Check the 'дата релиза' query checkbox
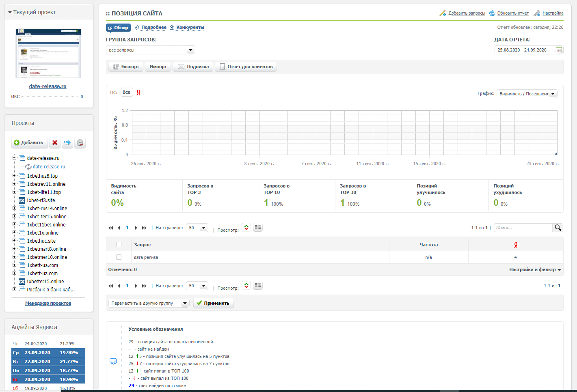Screen dimensions: 577x392 coord(119,257)
